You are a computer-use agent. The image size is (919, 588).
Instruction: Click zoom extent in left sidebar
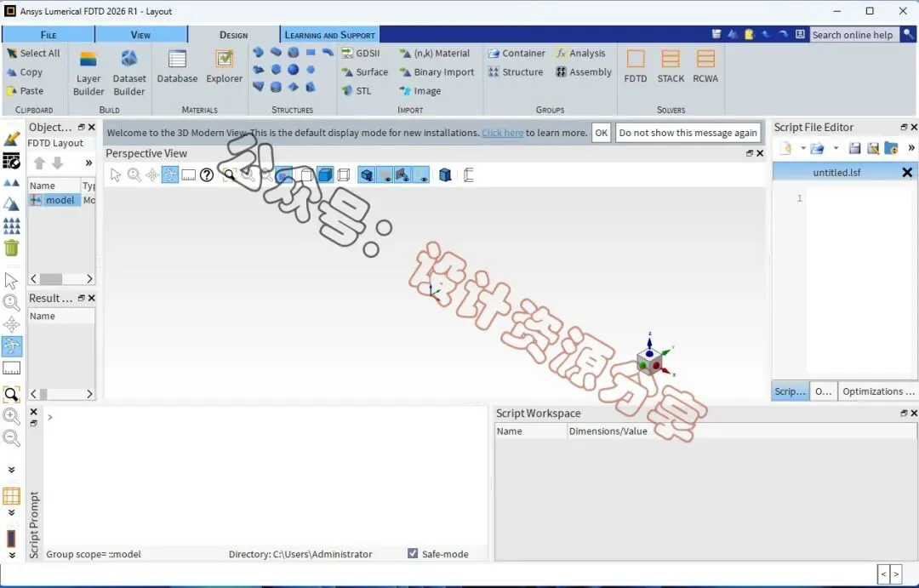tap(12, 395)
